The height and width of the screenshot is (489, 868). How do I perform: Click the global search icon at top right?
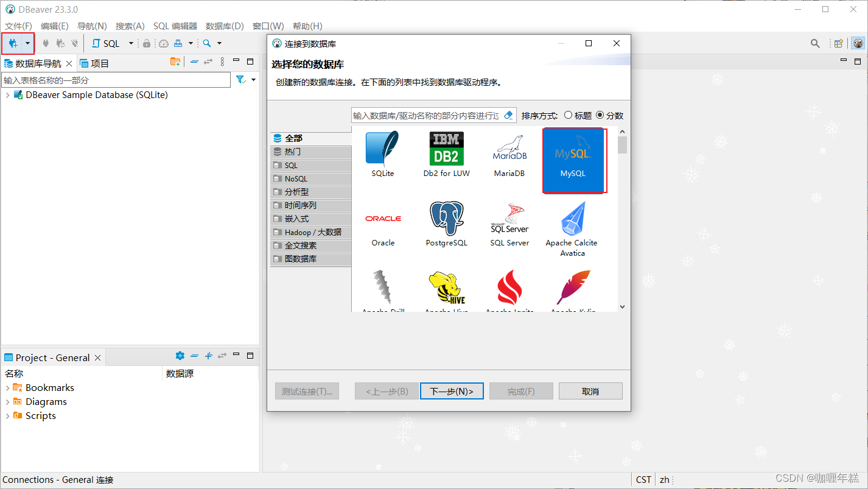click(x=815, y=43)
